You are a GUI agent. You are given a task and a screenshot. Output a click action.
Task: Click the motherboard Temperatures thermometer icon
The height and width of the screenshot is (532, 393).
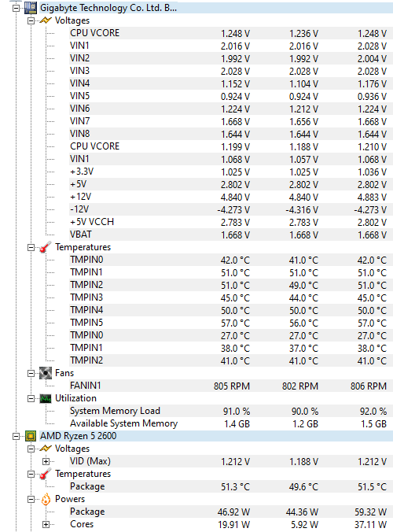pyautogui.click(x=46, y=247)
